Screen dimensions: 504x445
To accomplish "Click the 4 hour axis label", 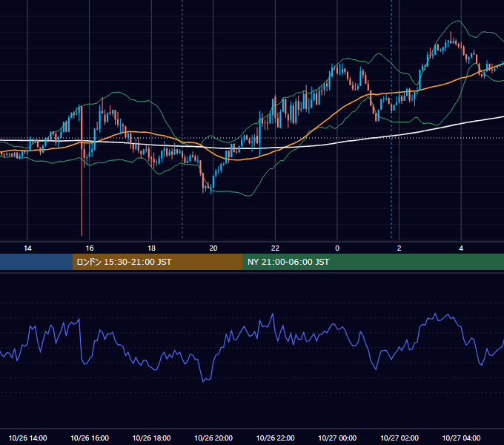I will (461, 248).
